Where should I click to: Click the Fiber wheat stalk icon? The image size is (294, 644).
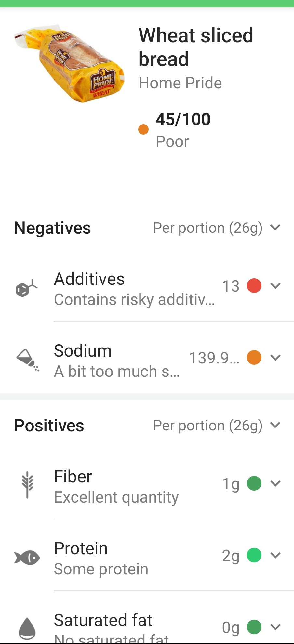tap(27, 485)
